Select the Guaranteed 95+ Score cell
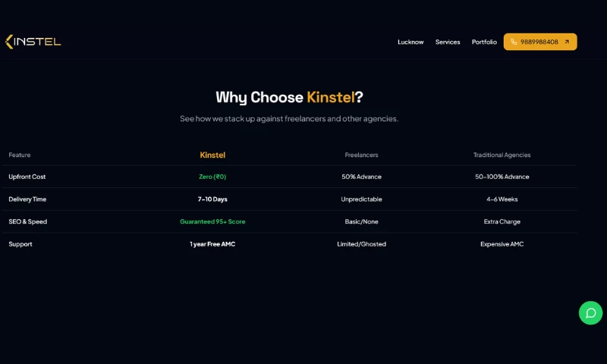Image resolution: width=607 pixels, height=364 pixels. (x=212, y=221)
